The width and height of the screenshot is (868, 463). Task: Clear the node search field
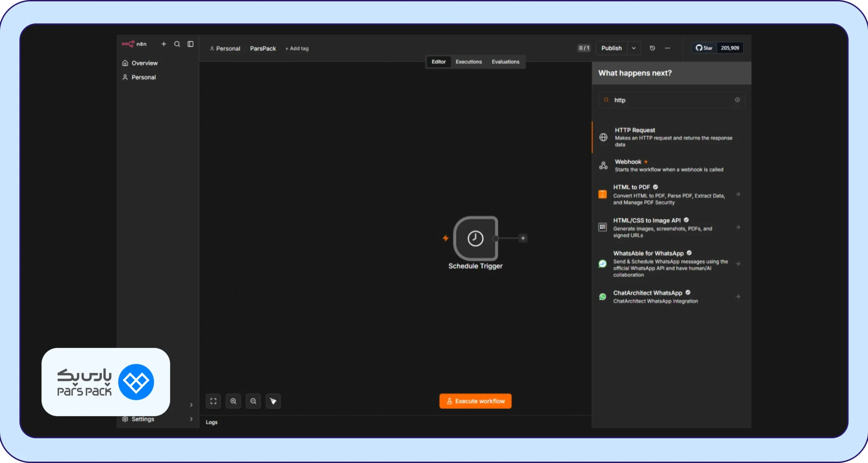click(x=737, y=100)
